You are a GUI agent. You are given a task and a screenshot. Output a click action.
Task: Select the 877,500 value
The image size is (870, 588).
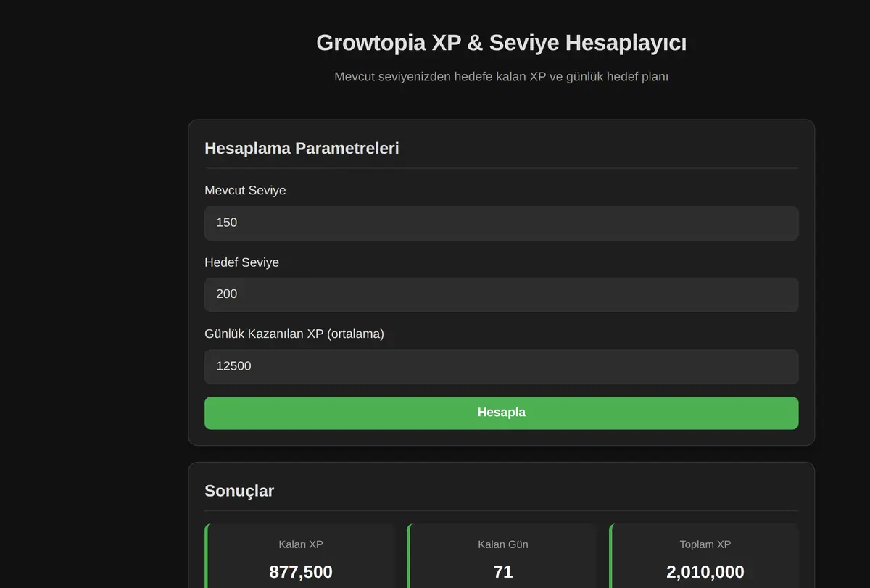tap(301, 571)
